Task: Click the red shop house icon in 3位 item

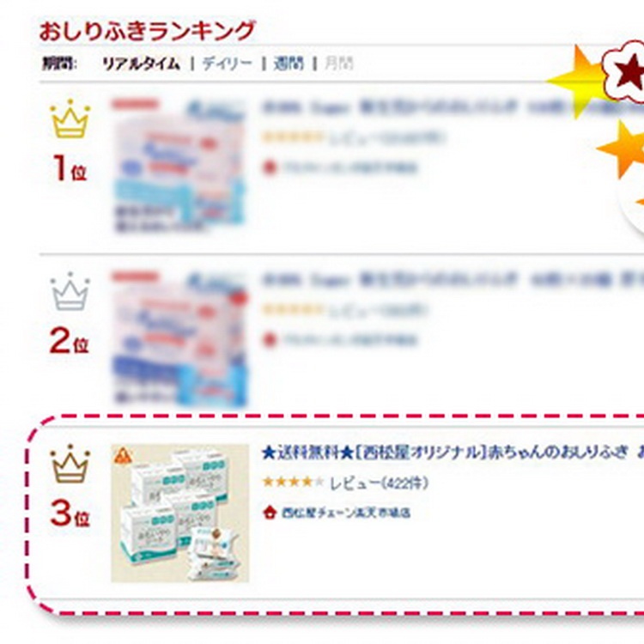Action: [x=270, y=512]
